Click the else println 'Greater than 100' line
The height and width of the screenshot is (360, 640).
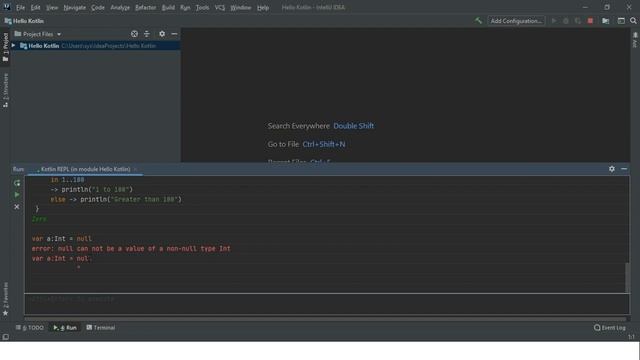(x=116, y=200)
